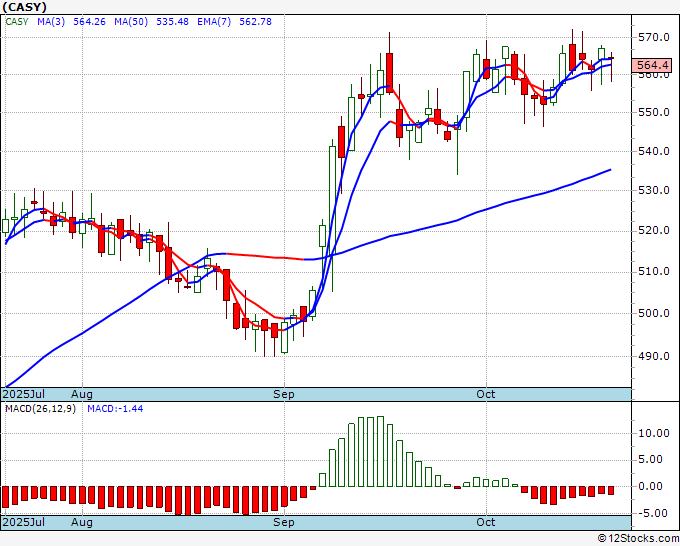This screenshot has width=680, height=546.
Task: Click the 550.0 price axis label
Action: click(653, 112)
